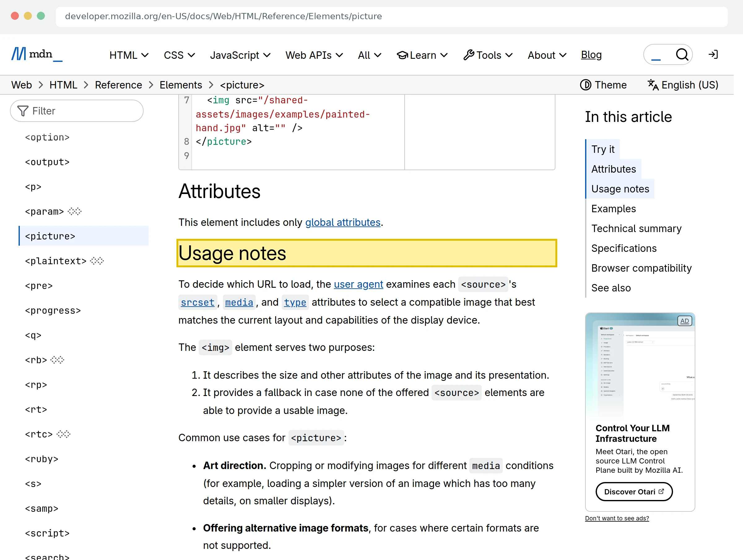Select the <script> sidebar item

click(x=47, y=533)
